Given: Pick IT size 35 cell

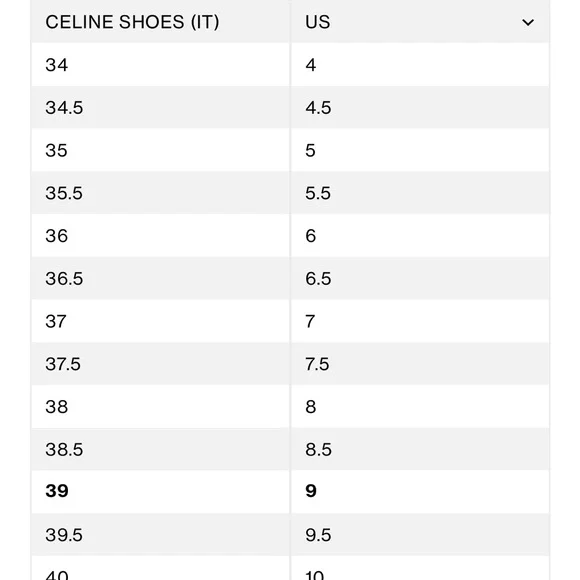Looking at the screenshot, I should [161, 150].
